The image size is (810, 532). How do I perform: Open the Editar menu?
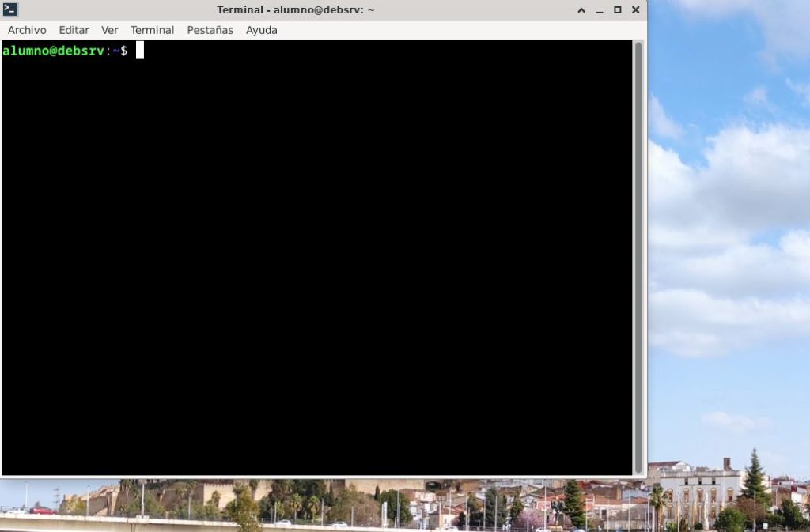[74, 30]
